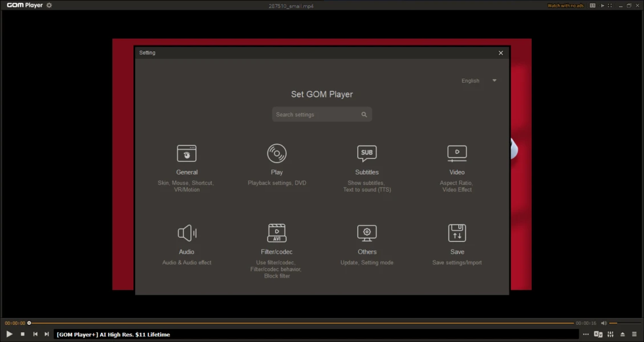The width and height of the screenshot is (644, 342).
Task: Open the Play settings disc icon
Action: coord(277,153)
